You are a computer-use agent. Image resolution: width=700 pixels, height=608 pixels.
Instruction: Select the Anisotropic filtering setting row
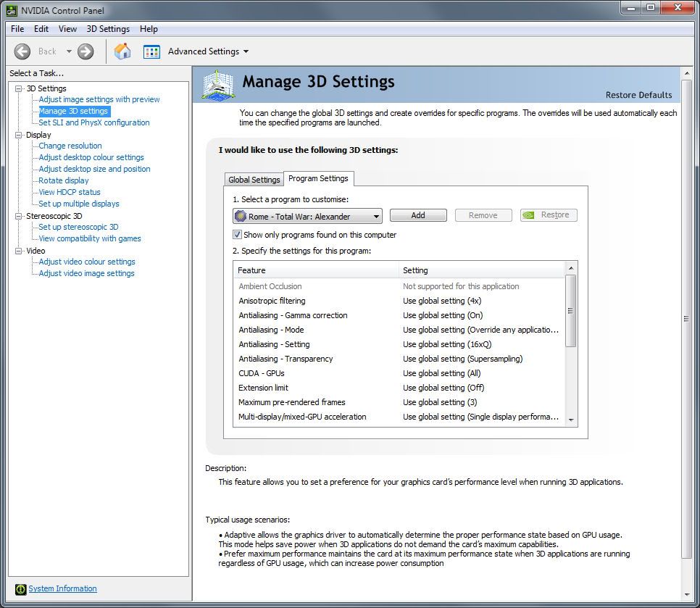[x=272, y=301]
